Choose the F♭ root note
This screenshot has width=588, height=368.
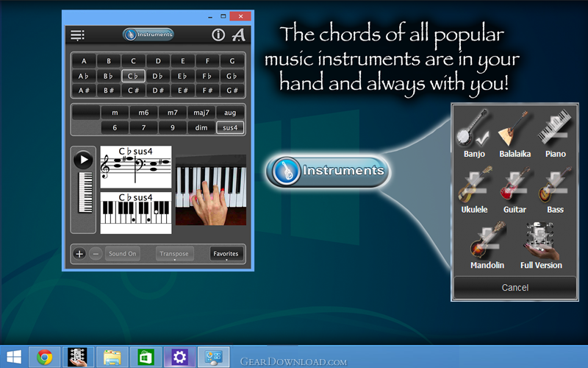click(207, 76)
